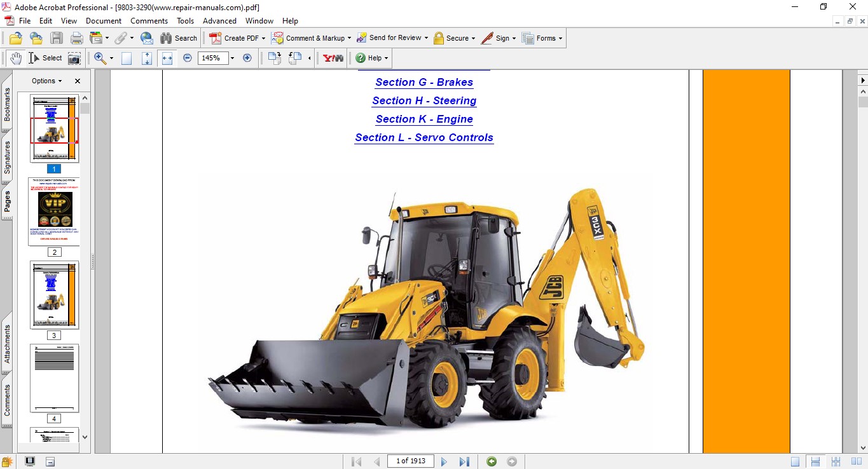
Task: Open the Options dropdown in Pages panel
Action: (x=47, y=81)
